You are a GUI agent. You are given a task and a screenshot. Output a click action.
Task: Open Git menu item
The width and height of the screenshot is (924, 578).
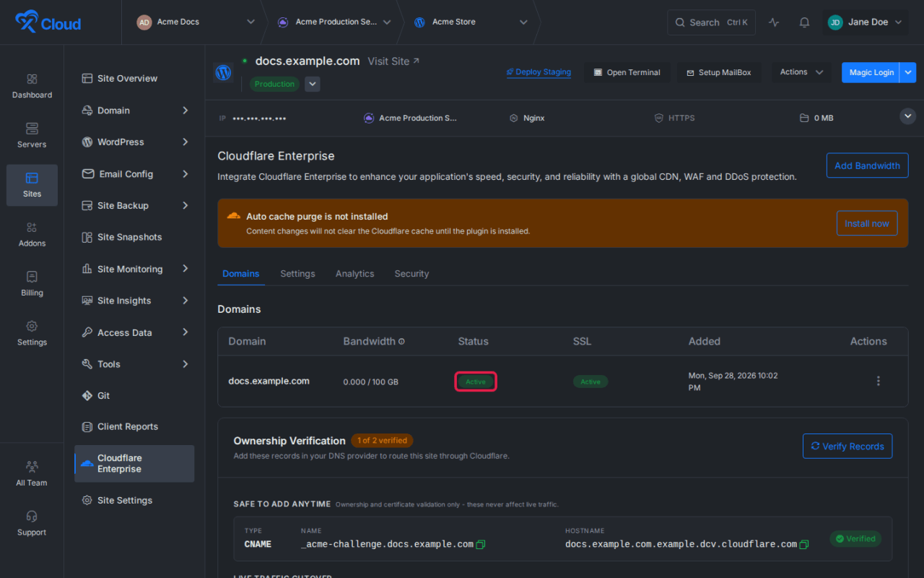click(134, 396)
